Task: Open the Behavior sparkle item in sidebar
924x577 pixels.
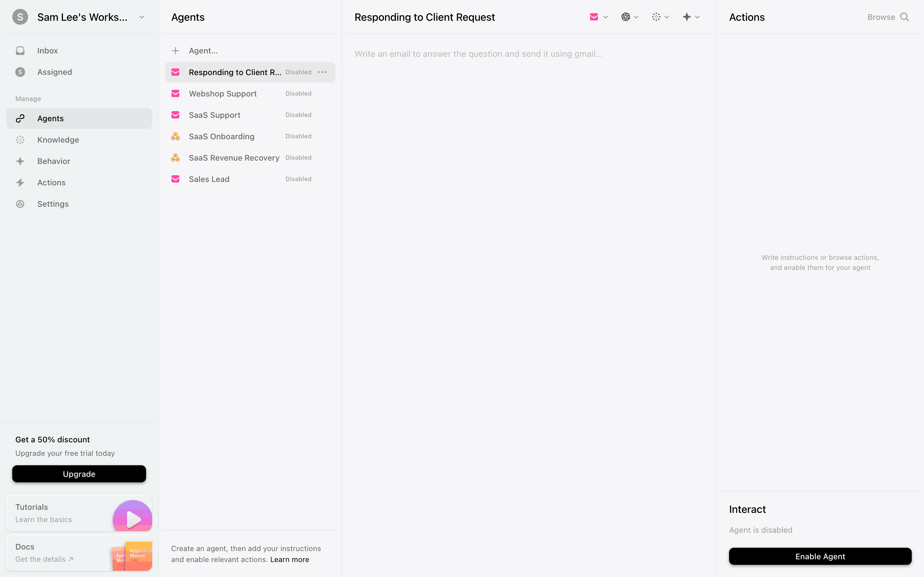Action: pos(79,161)
